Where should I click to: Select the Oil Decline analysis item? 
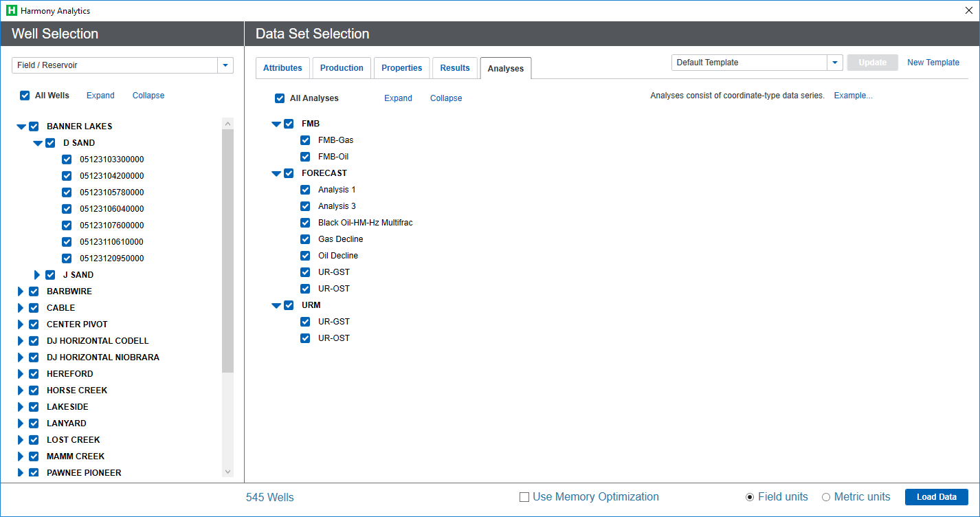point(338,256)
